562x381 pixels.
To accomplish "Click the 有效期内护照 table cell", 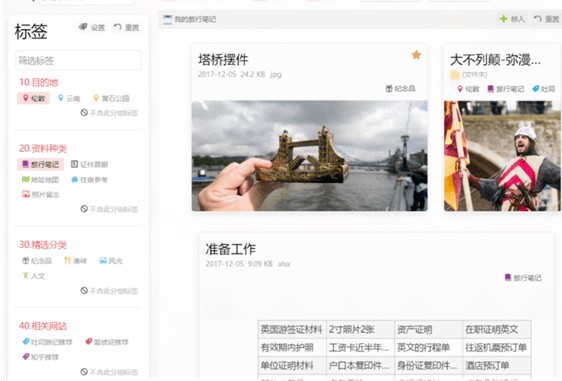I will click(x=292, y=347).
